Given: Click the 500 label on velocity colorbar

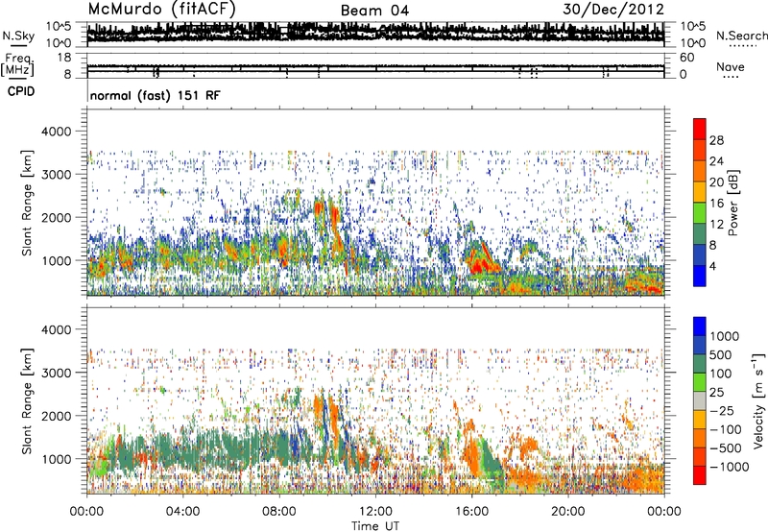Looking at the screenshot, I should [721, 355].
